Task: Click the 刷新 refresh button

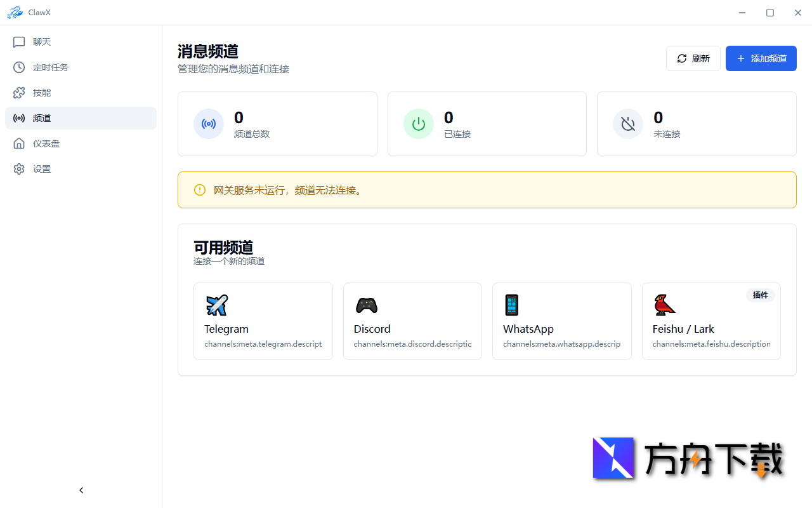Action: 693,58
